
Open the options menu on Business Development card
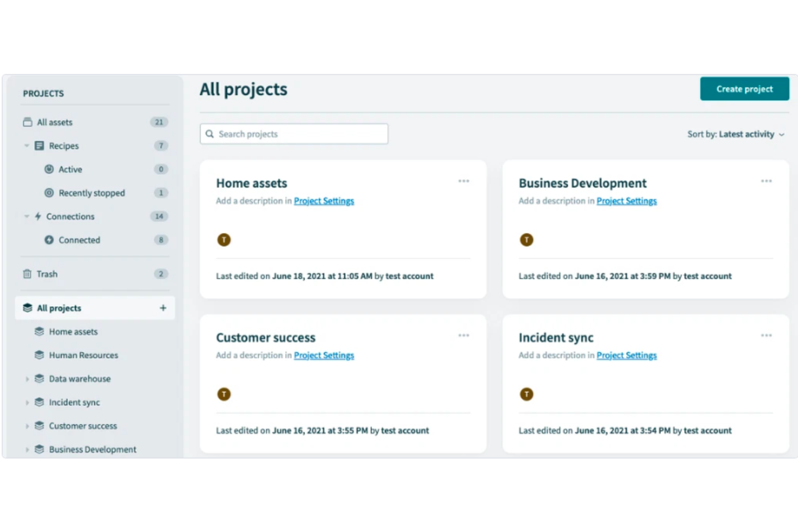(766, 181)
